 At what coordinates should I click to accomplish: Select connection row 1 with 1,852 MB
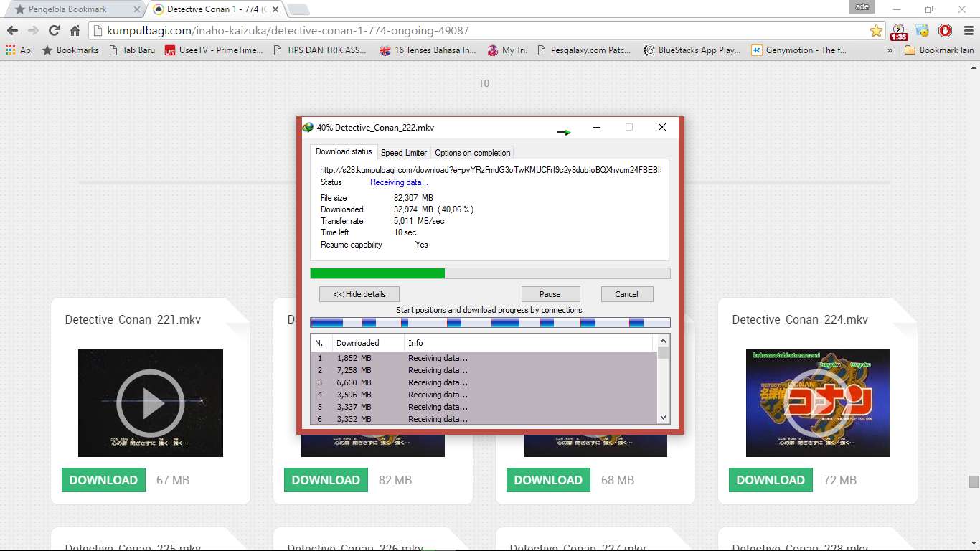point(484,358)
